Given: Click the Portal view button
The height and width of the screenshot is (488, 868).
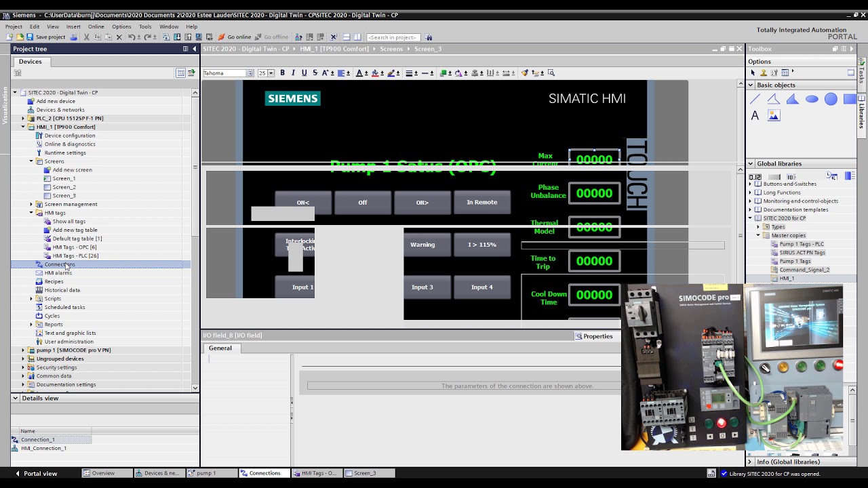Looking at the screenshot, I should click(x=36, y=474).
